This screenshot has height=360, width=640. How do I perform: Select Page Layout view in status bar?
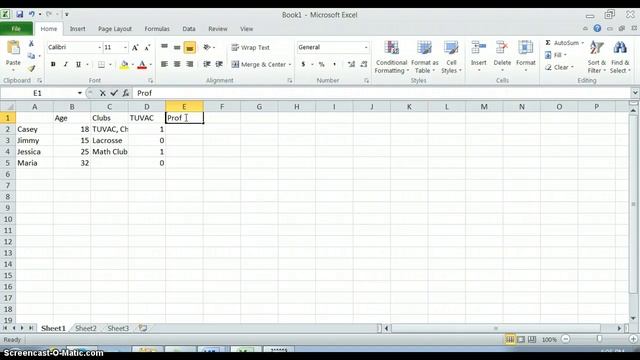tap(521, 340)
